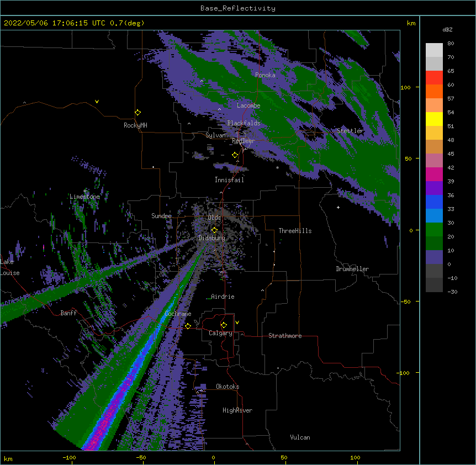
Task: Click the Drumheller label
Action: [x=352, y=269]
